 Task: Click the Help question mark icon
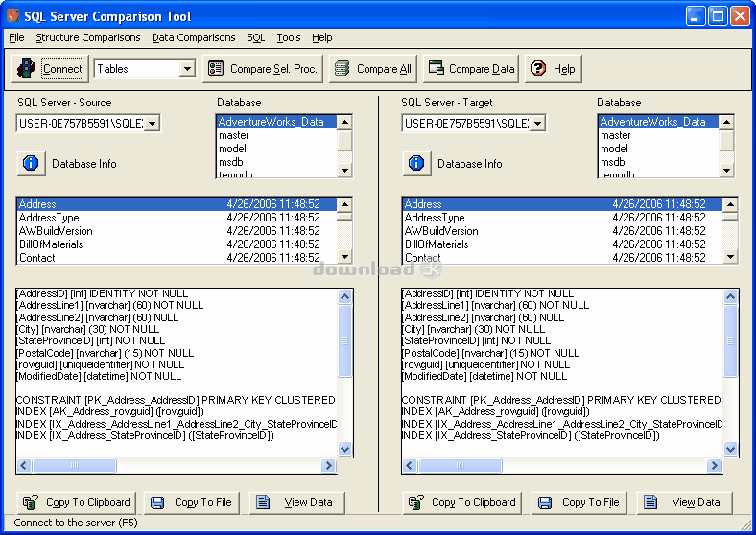tap(538, 68)
